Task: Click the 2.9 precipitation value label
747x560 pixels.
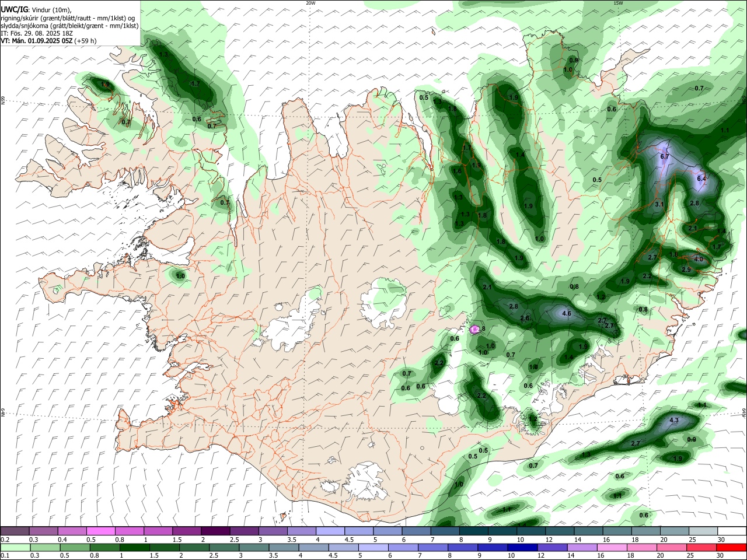Action: click(686, 270)
